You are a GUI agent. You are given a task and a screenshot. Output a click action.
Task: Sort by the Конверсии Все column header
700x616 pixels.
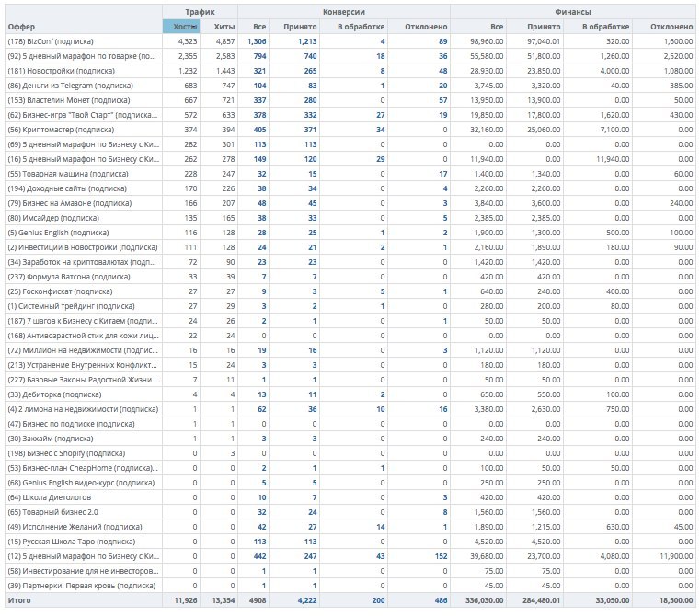[x=259, y=27]
